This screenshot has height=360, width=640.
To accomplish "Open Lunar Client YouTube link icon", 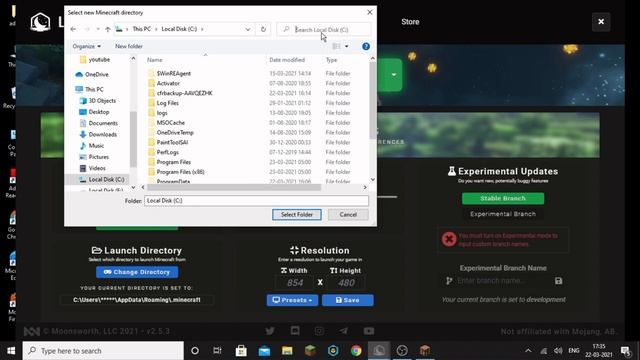I will (x=369, y=331).
